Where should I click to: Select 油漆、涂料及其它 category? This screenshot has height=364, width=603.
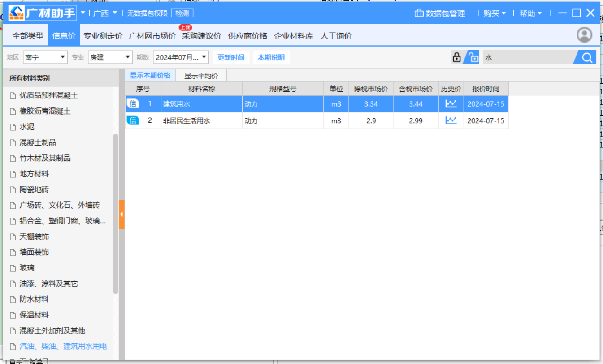click(48, 283)
